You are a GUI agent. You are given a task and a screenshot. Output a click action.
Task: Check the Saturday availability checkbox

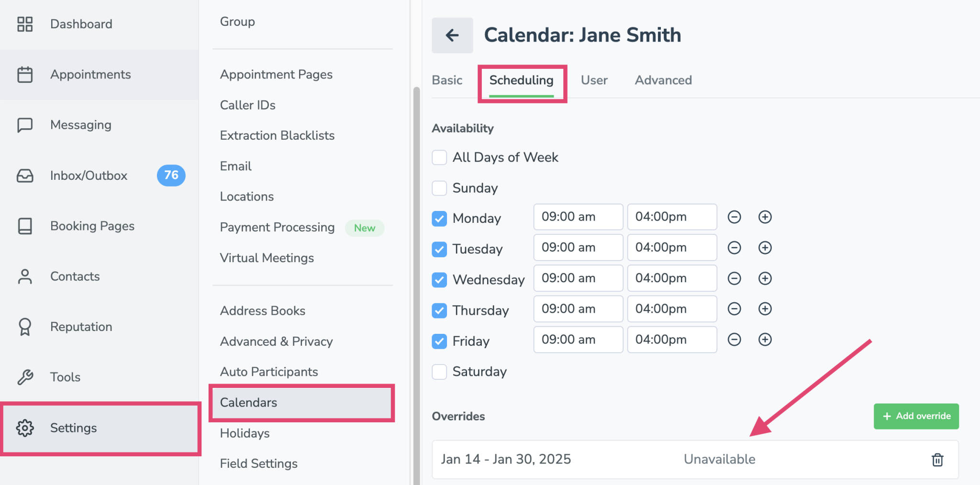(x=439, y=372)
